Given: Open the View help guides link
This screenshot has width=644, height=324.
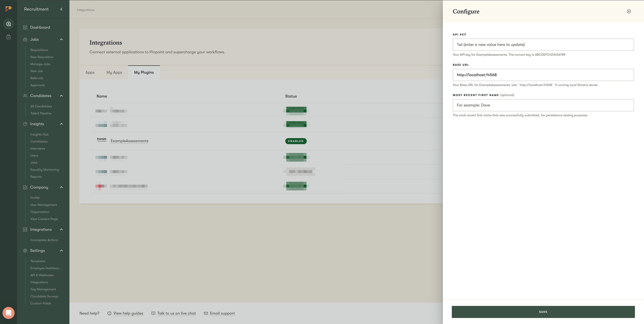Looking at the screenshot, I should coord(128,313).
